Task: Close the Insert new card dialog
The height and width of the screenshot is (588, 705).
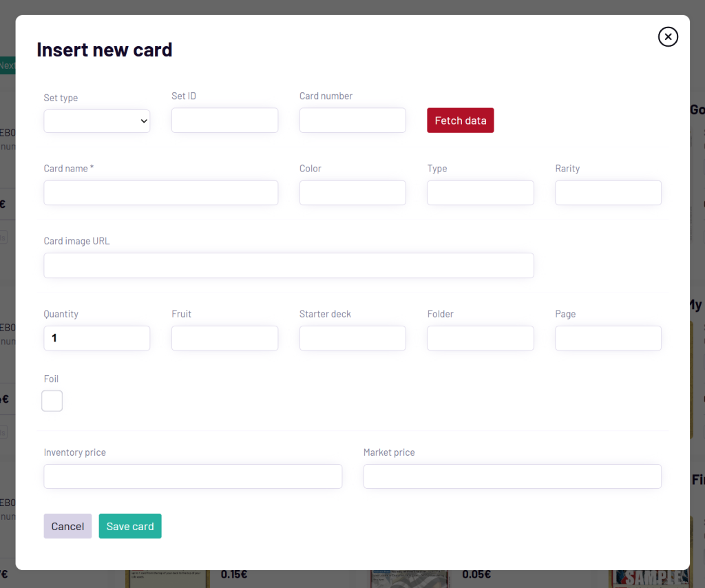Action: pos(668,36)
